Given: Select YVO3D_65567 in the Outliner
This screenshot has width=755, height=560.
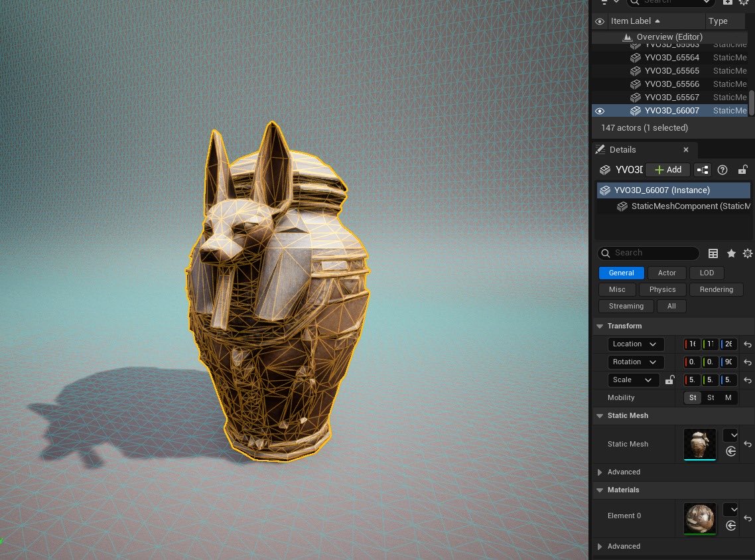Looking at the screenshot, I should coord(670,98).
